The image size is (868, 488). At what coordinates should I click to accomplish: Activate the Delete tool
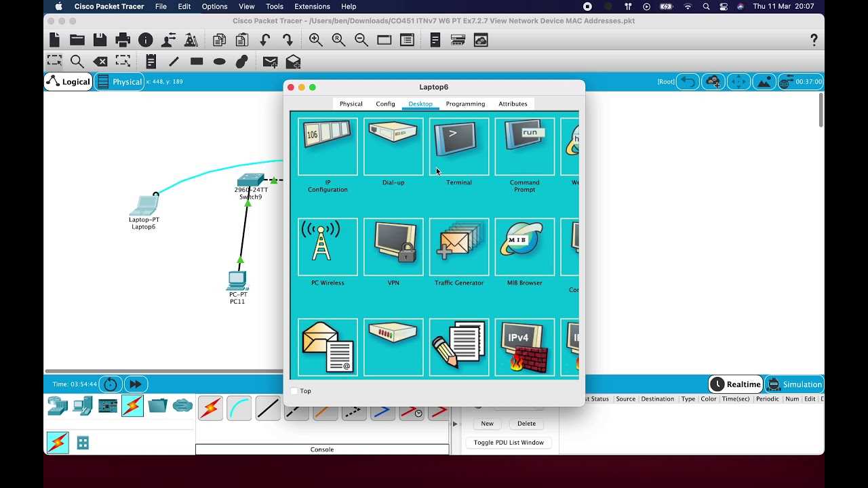click(x=100, y=62)
